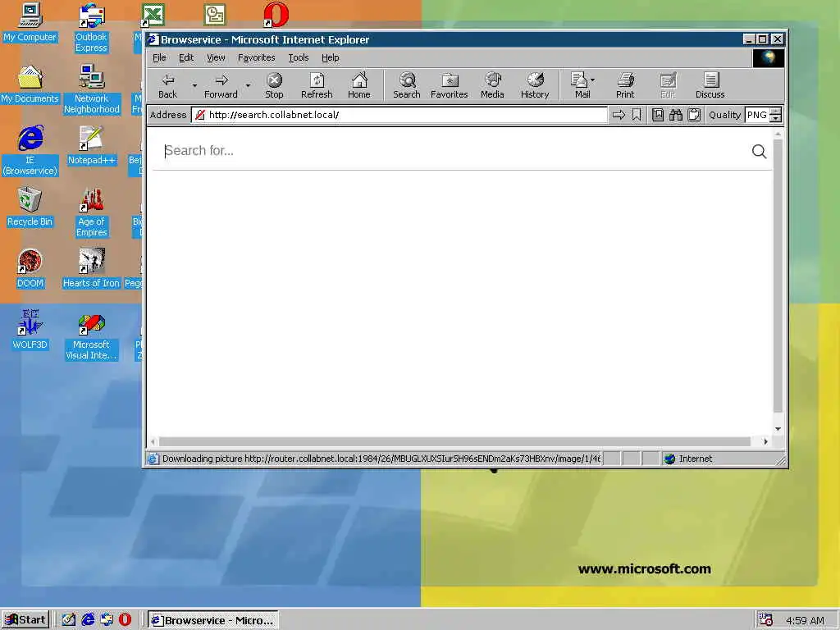Select the Notepad++ desktop icon
Screen dimensions: 840x630
pyautogui.click(x=91, y=146)
